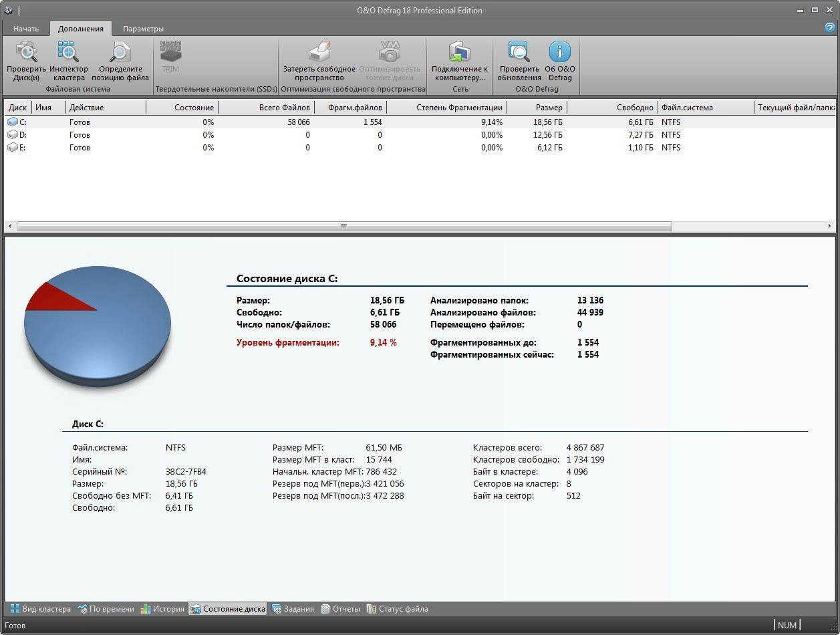
Task: Show the Отчеты bottom tab
Action: tap(340, 609)
